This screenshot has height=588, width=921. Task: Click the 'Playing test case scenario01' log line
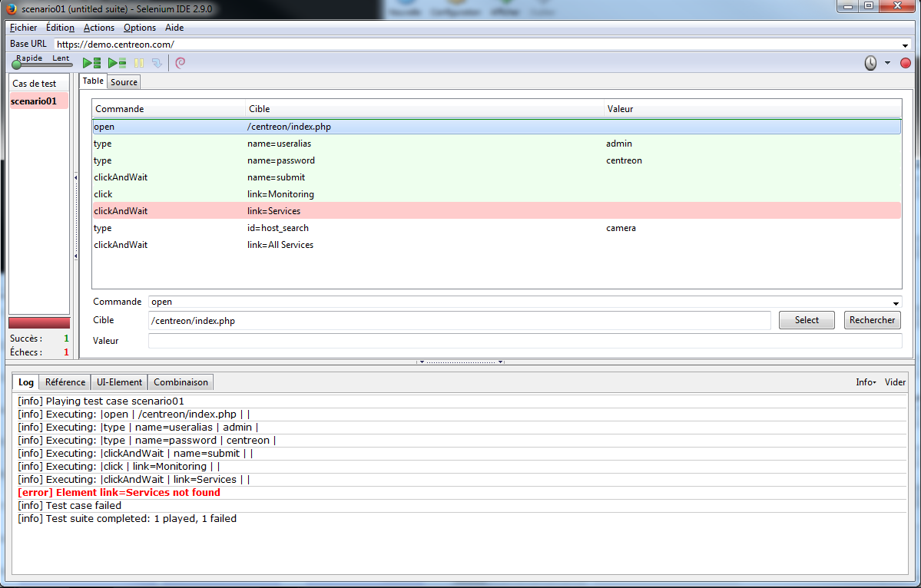[101, 401]
